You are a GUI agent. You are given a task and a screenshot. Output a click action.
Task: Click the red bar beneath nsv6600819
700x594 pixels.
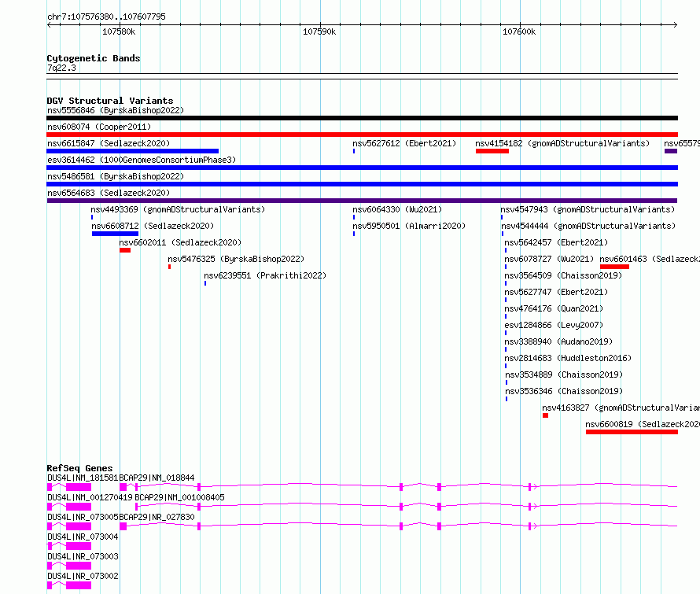click(x=632, y=432)
